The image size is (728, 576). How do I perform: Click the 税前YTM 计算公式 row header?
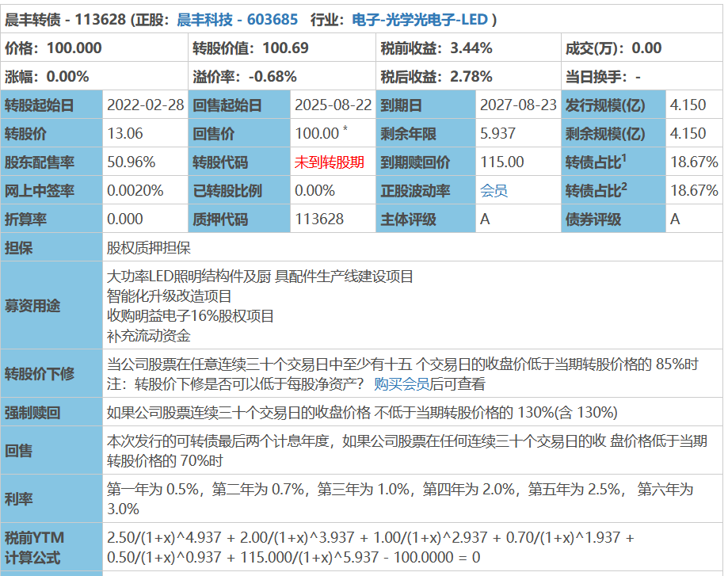coord(51,547)
